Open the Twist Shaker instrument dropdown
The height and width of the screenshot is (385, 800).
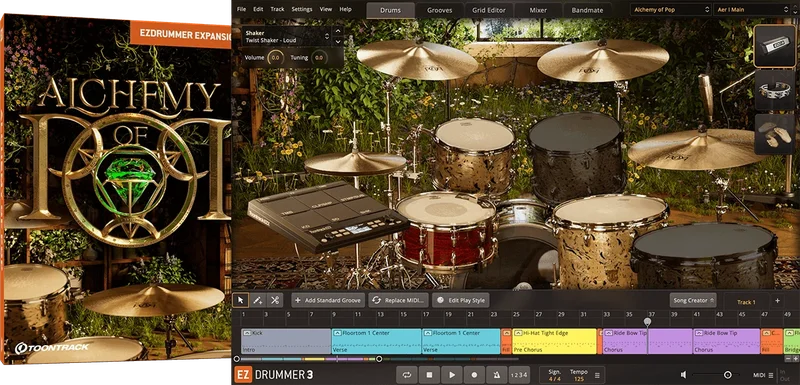click(286, 36)
